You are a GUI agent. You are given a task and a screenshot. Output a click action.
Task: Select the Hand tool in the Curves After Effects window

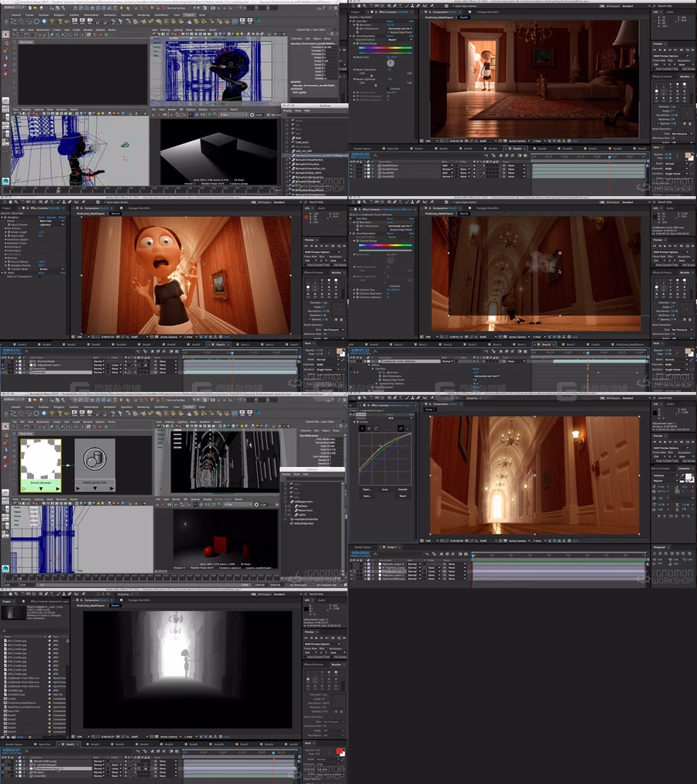click(359, 397)
